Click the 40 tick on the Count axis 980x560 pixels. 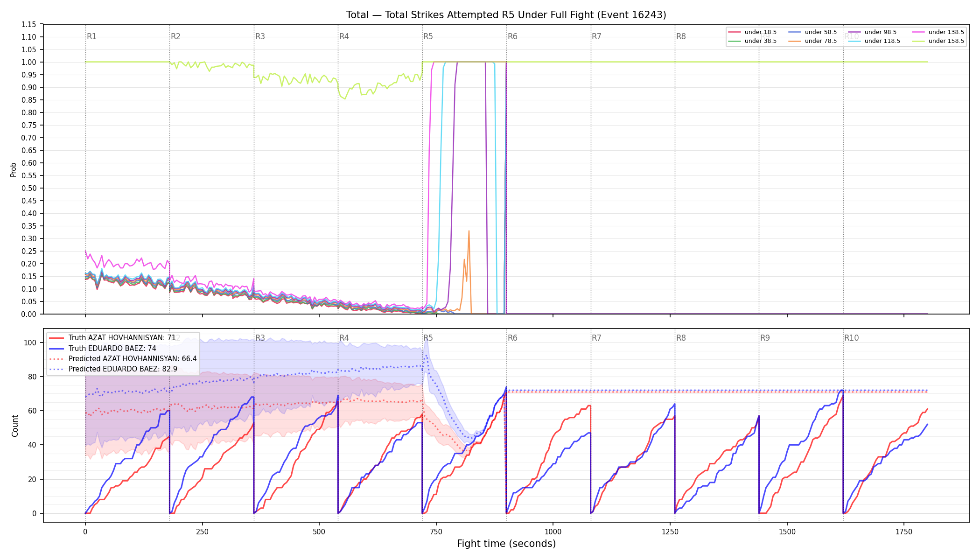click(x=32, y=445)
